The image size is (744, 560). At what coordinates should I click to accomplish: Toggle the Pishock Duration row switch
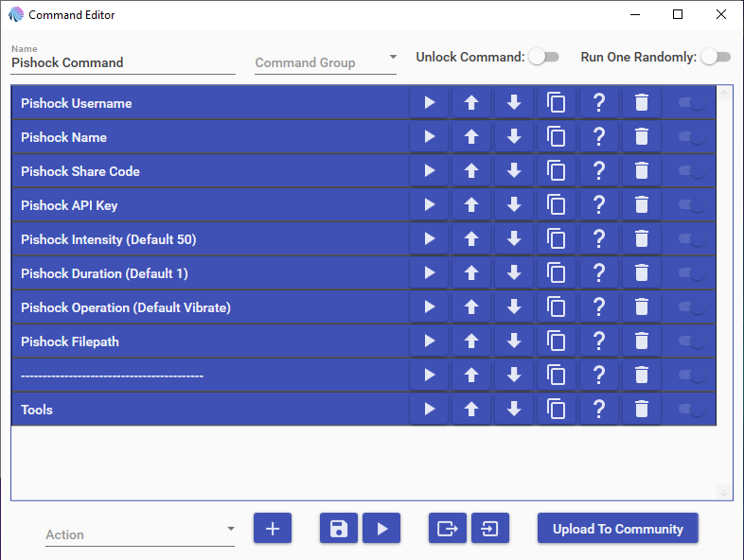coord(692,273)
